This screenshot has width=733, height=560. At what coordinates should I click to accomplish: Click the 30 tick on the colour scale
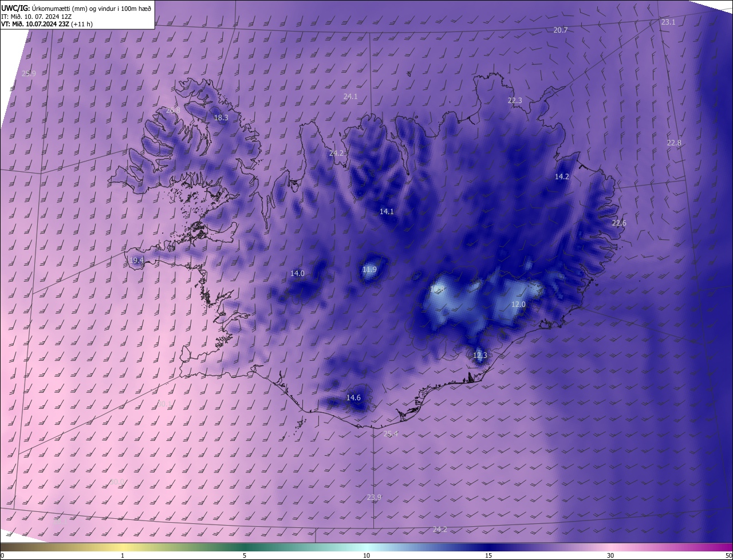[x=610, y=555]
